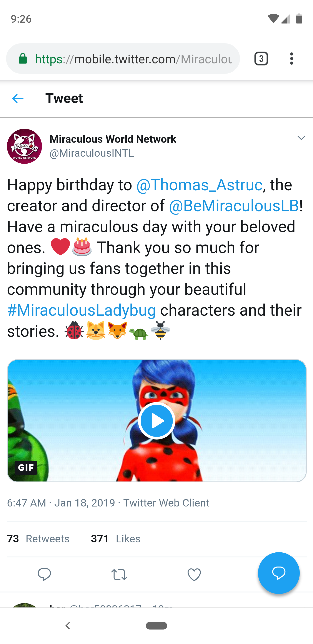
Task: Open Chrome's three-dot overflow menu
Action: pos(291,59)
